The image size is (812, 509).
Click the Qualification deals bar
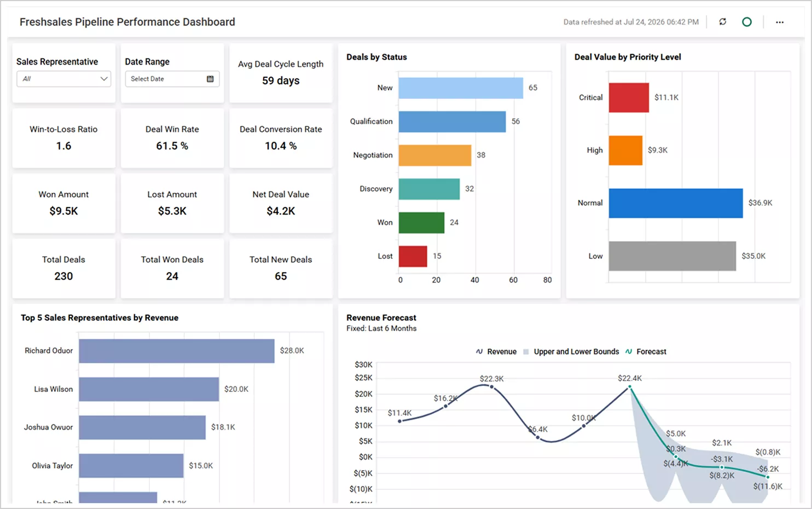tap(452, 122)
